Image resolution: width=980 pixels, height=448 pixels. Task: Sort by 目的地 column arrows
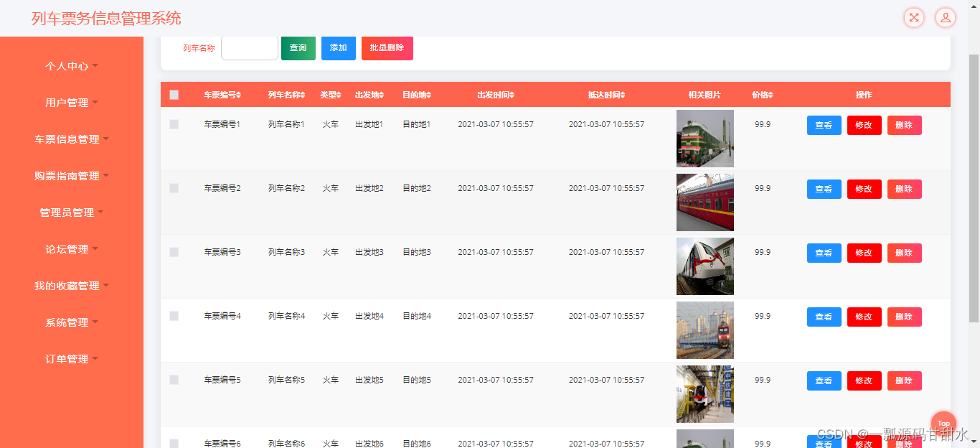428,95
